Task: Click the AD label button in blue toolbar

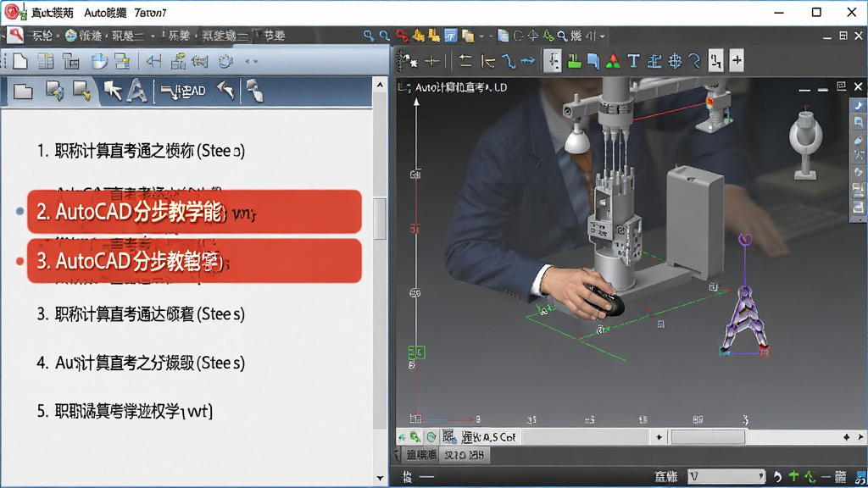Action: click(x=183, y=91)
